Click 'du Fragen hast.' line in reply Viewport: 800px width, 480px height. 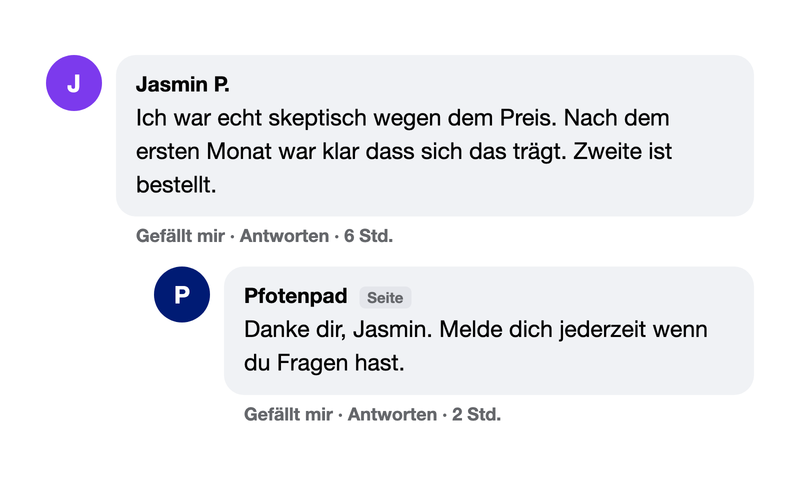pyautogui.click(x=324, y=363)
